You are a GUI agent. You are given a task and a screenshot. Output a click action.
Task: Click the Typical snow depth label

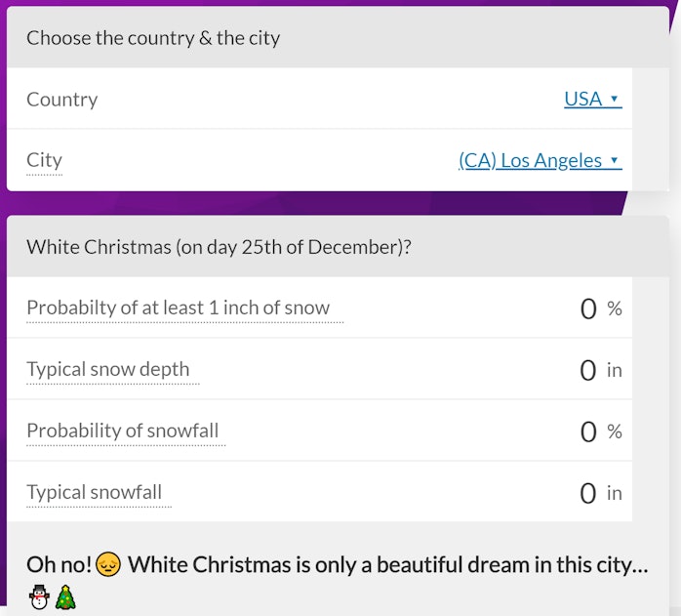[x=108, y=370]
